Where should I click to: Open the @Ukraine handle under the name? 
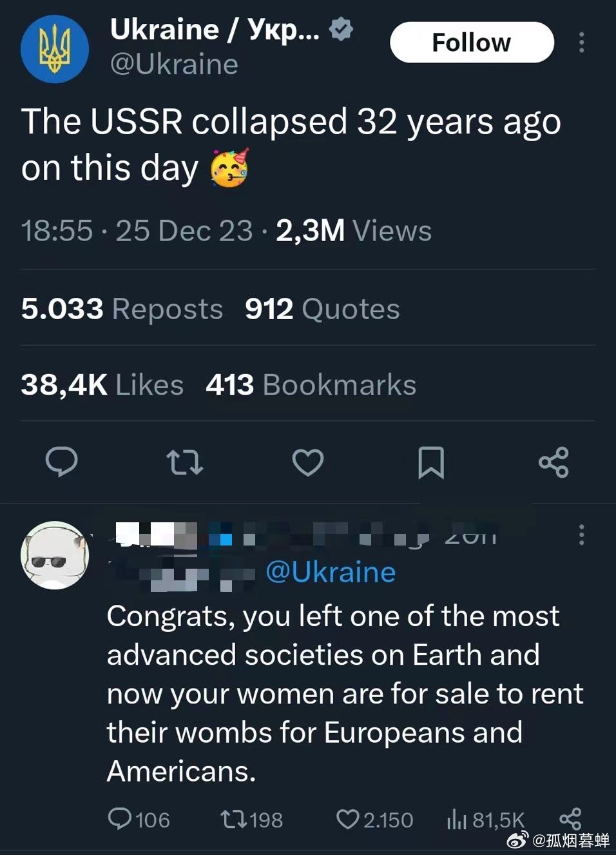174,64
